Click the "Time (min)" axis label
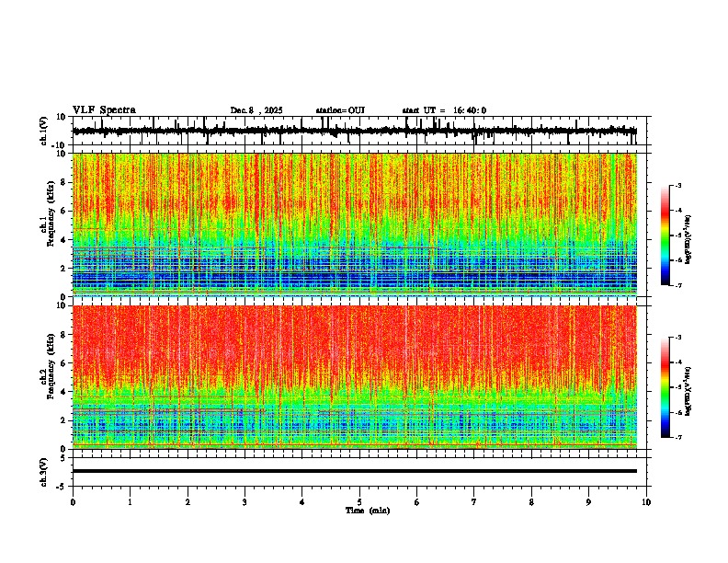The width and height of the screenshot is (728, 563). 368,511
